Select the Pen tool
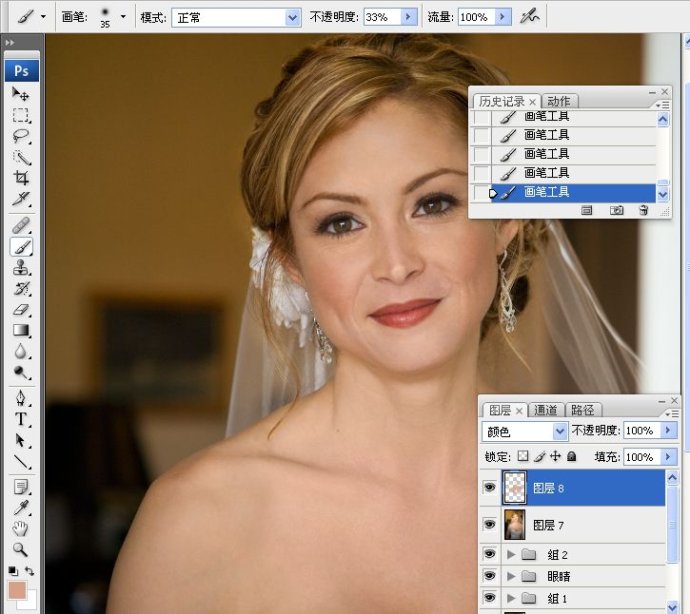 point(20,398)
